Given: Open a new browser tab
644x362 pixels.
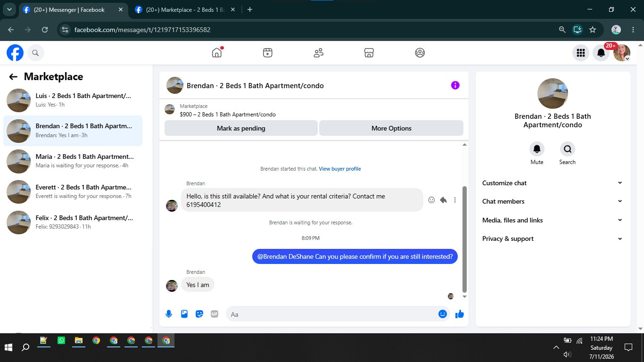Looking at the screenshot, I should tap(250, 9).
